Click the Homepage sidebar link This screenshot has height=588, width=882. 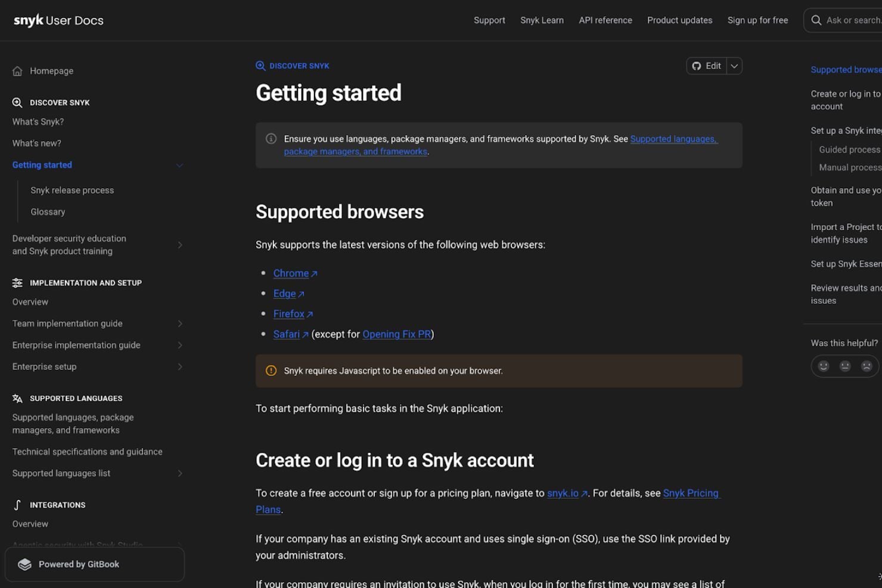52,71
